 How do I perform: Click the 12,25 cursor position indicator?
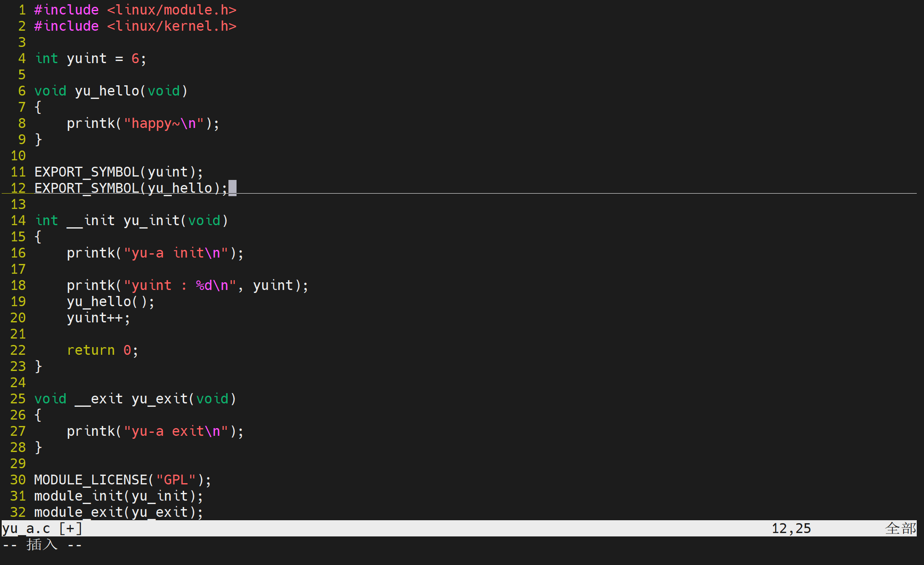click(791, 528)
